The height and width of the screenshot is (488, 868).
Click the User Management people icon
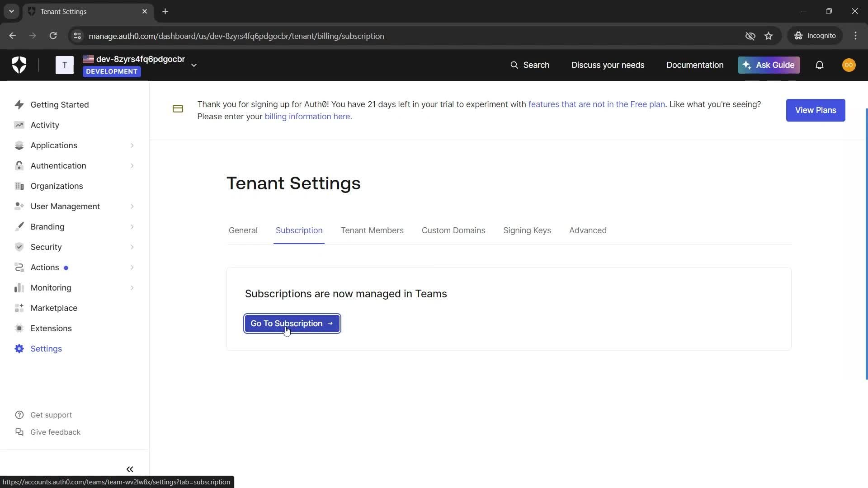[19, 206]
